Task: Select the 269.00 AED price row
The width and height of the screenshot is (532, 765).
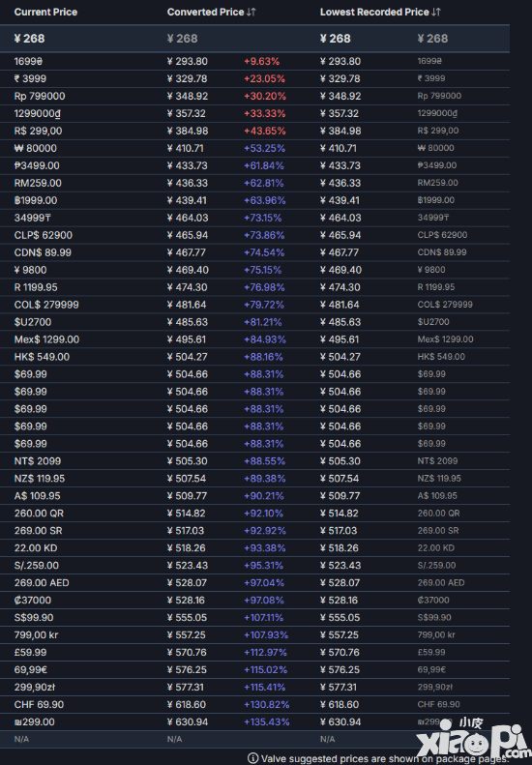Action: click(x=254, y=583)
